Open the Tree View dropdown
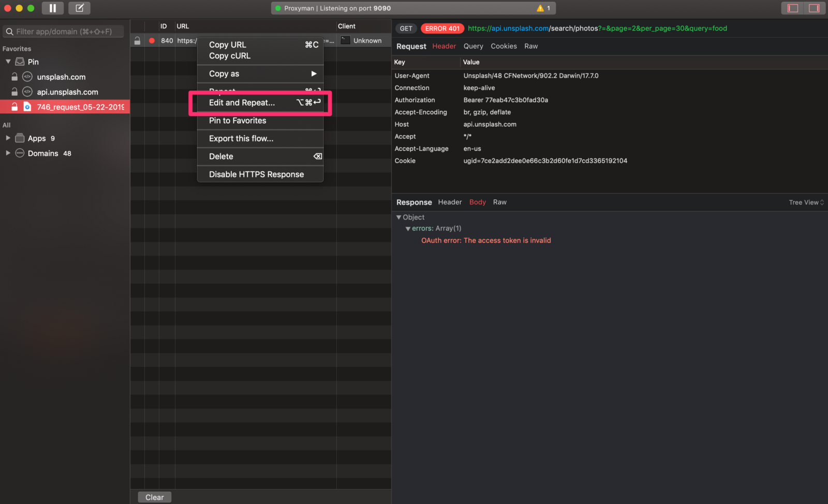The image size is (828, 504). [x=806, y=202]
